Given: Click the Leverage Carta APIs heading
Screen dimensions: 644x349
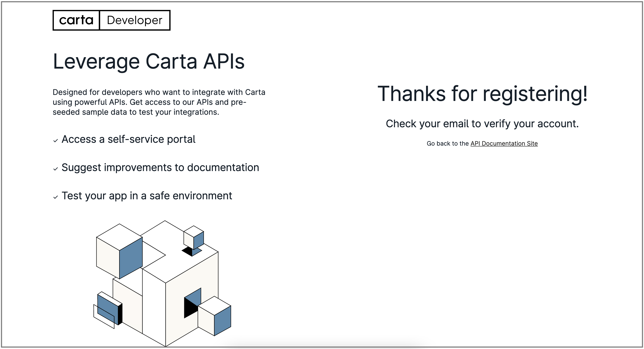Looking at the screenshot, I should [x=148, y=61].
